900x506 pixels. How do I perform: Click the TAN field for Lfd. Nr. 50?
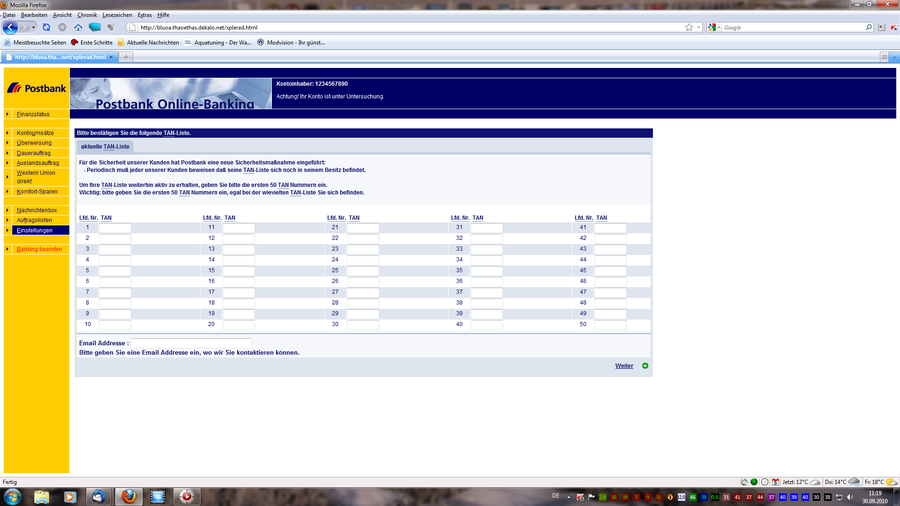tap(610, 324)
